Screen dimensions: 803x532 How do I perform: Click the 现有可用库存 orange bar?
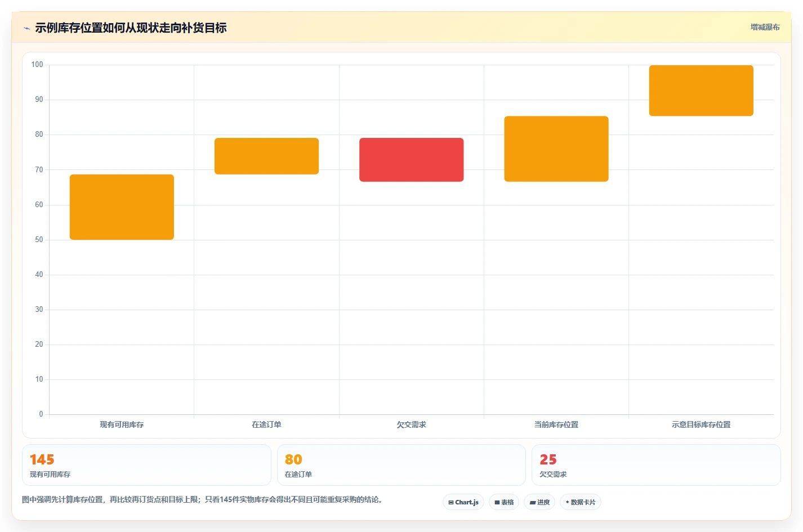122,207
